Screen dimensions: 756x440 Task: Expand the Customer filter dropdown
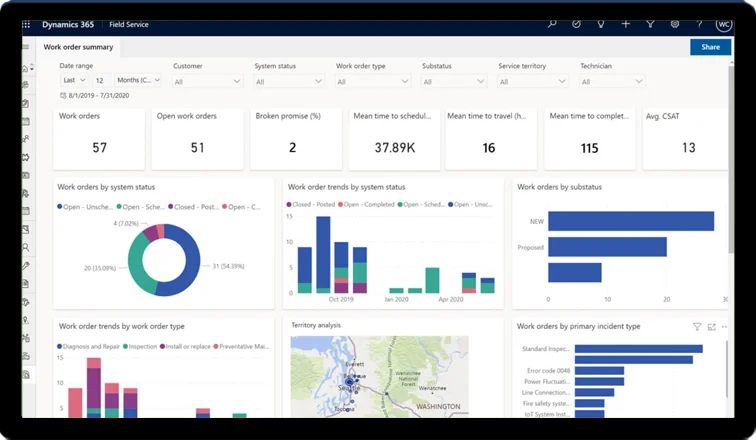(207, 81)
